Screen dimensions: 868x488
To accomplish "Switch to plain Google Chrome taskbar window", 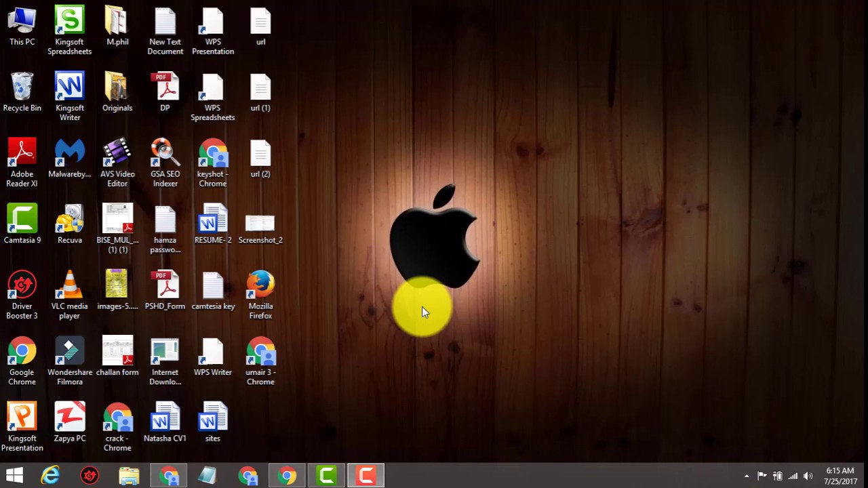I will pyautogui.click(x=288, y=476).
